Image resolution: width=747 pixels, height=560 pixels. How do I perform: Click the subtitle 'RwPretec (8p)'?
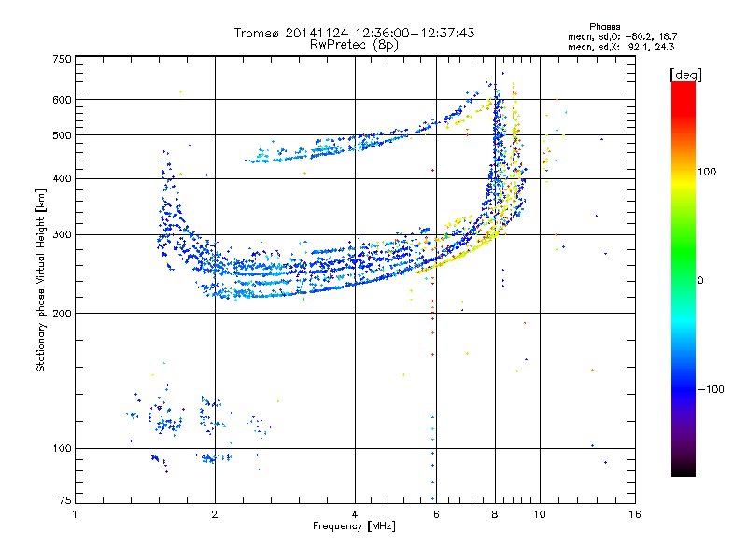point(354,45)
